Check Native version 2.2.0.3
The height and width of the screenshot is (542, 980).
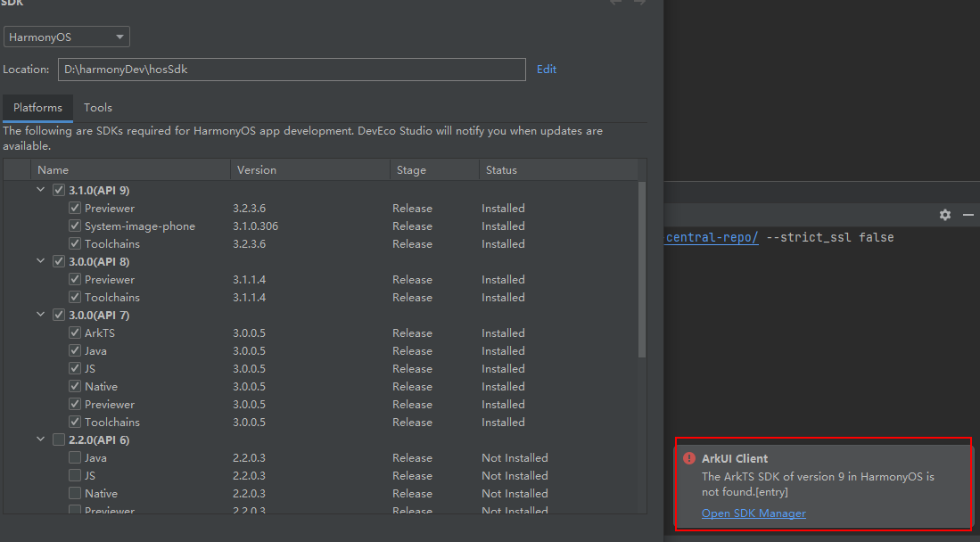(x=75, y=493)
